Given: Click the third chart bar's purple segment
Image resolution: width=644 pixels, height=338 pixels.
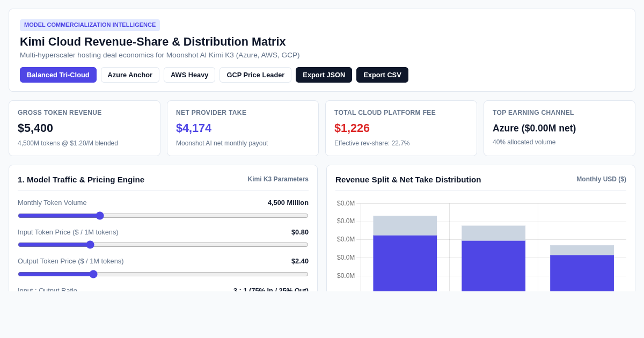Looking at the screenshot, I should 582,273.
